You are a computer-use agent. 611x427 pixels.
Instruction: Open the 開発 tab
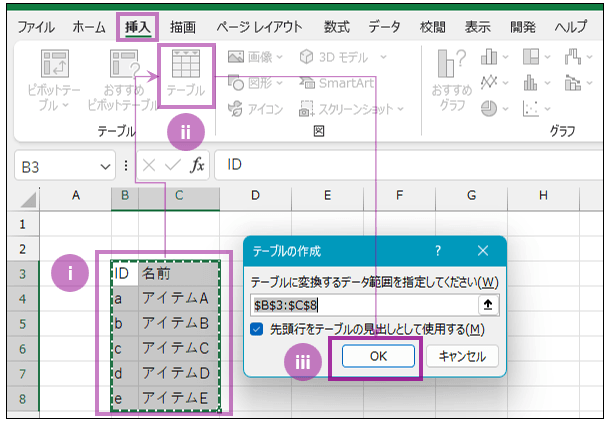523,27
